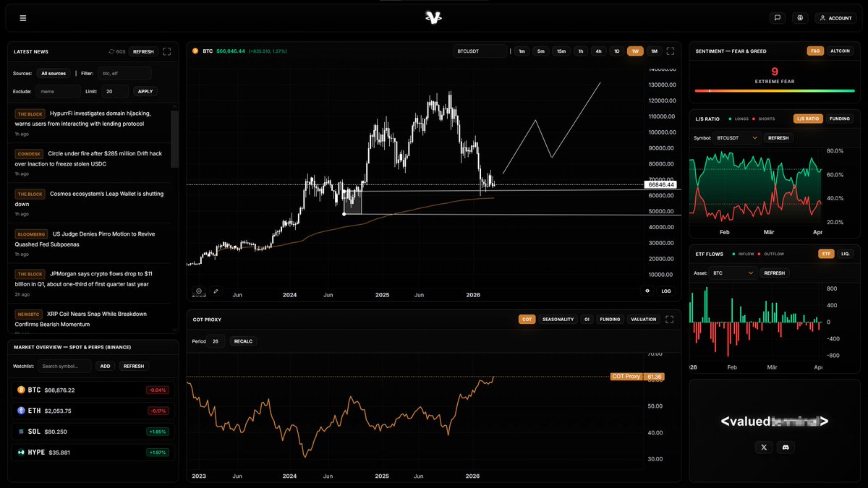
Task: Click the Period field showing 26
Action: click(217, 341)
